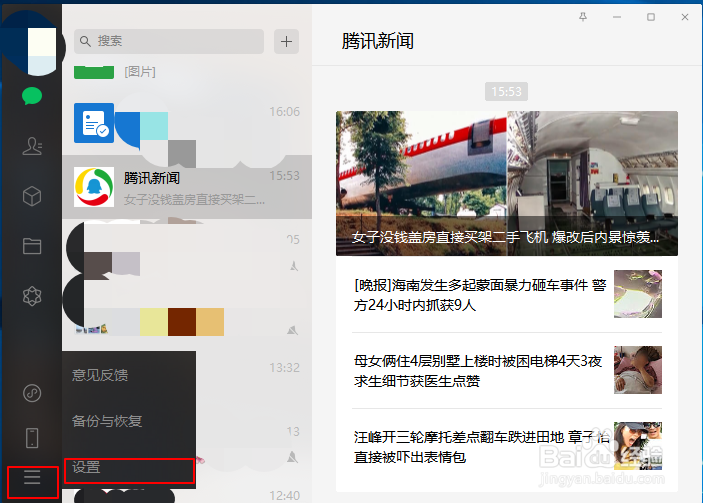Open the Moments aperture icon
Viewport: 703px width, 503px height.
(x=32, y=296)
